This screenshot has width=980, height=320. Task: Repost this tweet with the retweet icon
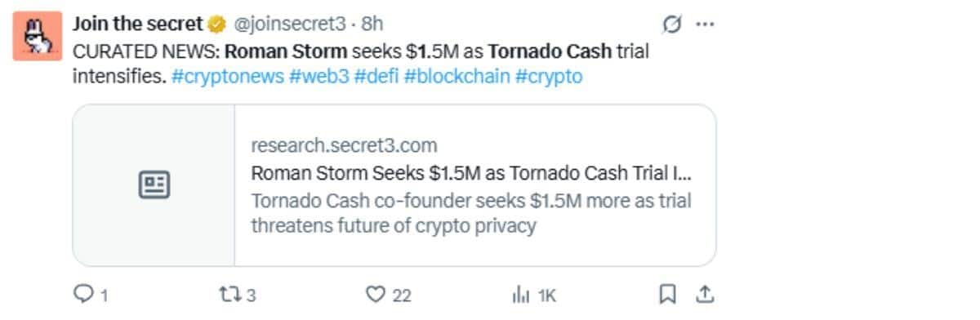tap(229, 294)
